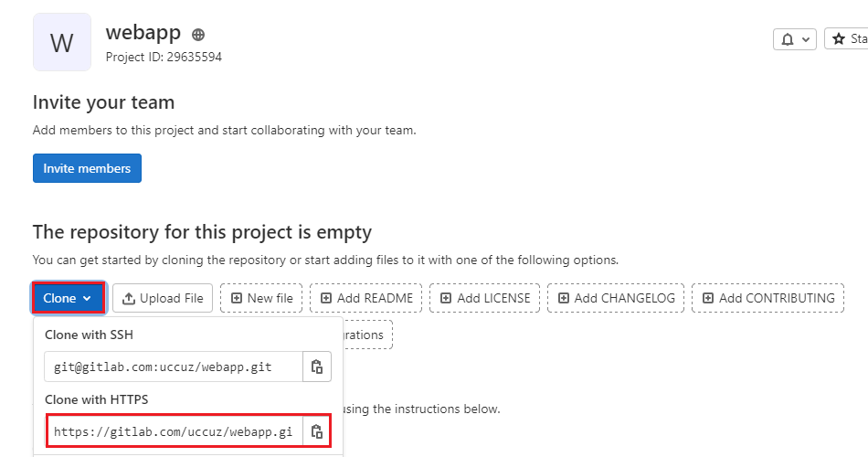Click Add CHANGELOG
This screenshot has height=457, width=868.
[x=616, y=298]
